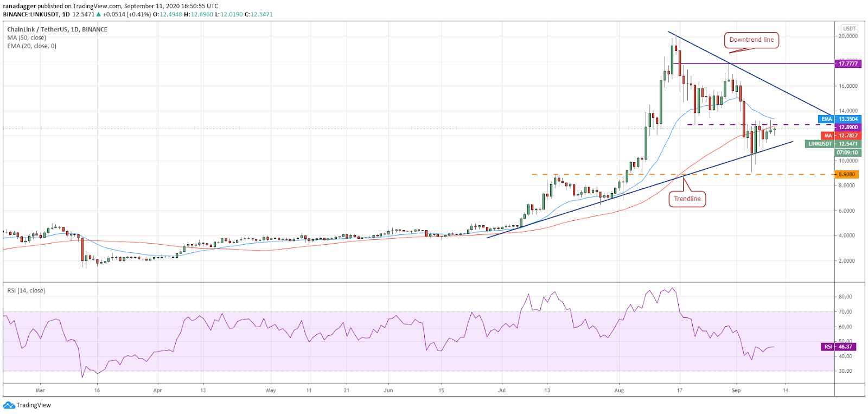The height and width of the screenshot is (414, 868).
Task: Click the 'Downtrend line' callout label
Action: coord(751,40)
